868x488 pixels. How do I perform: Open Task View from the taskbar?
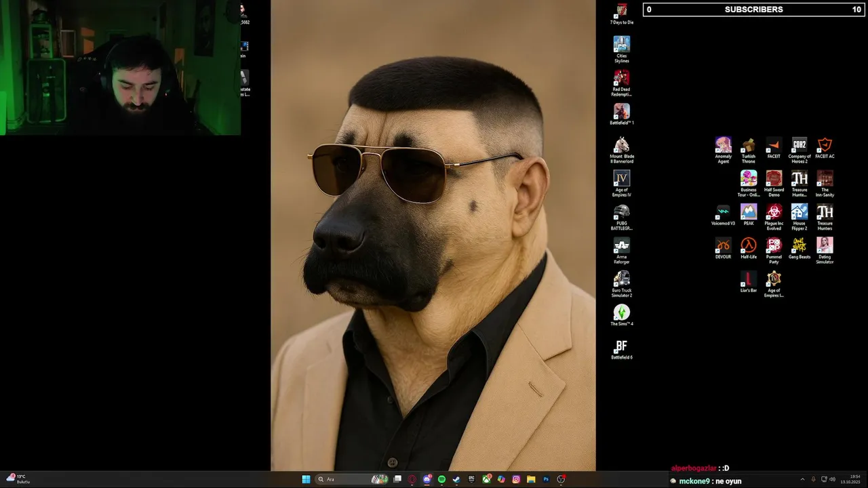397,479
